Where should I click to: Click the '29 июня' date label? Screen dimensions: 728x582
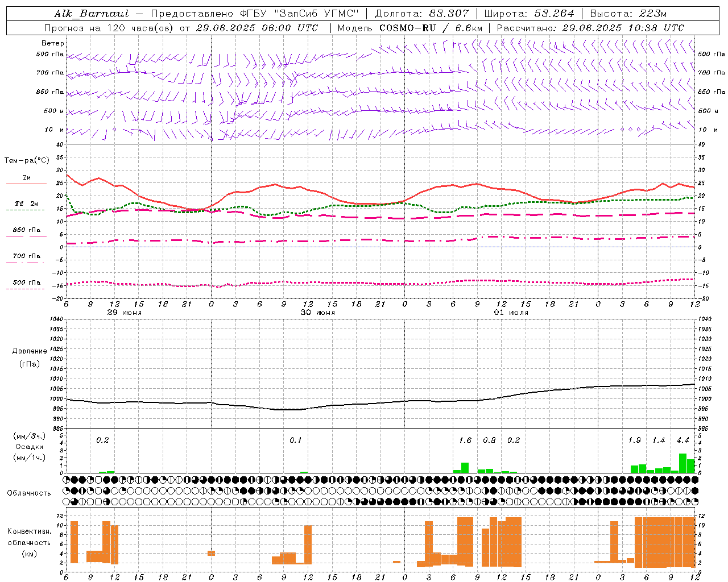125,313
